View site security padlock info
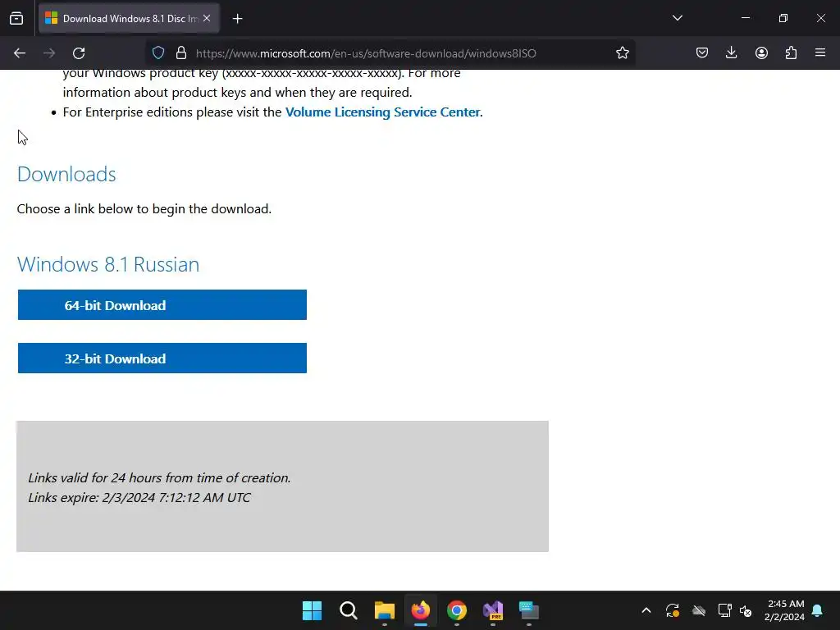The width and height of the screenshot is (840, 630). pyautogui.click(x=181, y=52)
